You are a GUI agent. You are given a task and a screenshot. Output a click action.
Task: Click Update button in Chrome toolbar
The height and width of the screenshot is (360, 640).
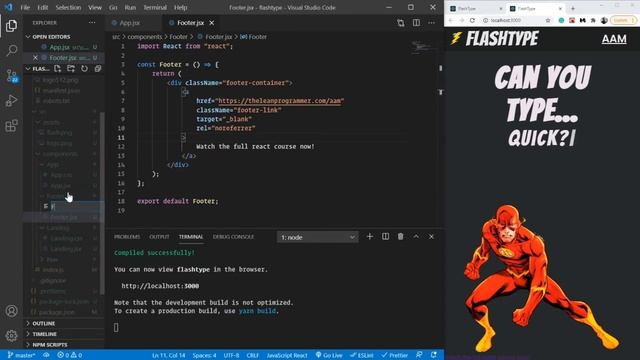tap(622, 20)
